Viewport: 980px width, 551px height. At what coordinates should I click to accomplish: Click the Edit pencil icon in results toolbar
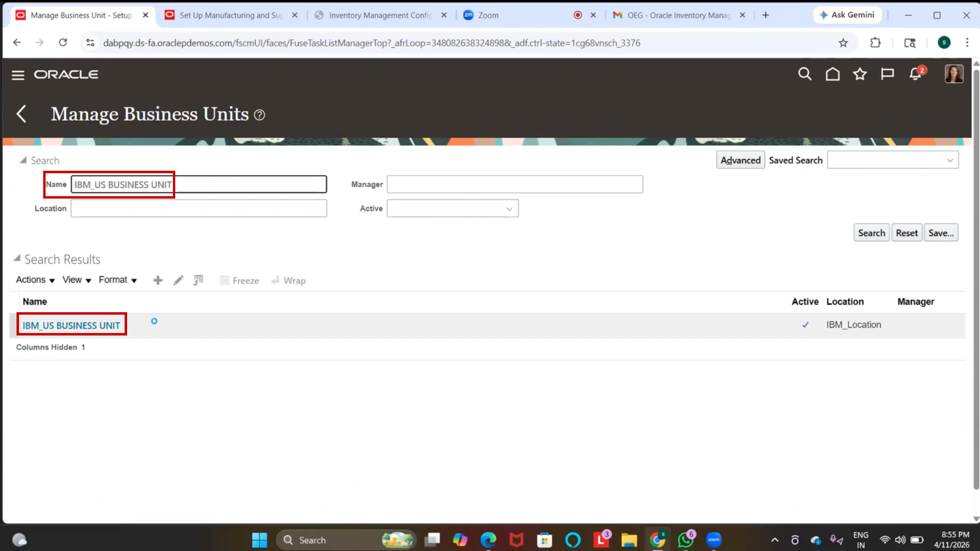(178, 280)
